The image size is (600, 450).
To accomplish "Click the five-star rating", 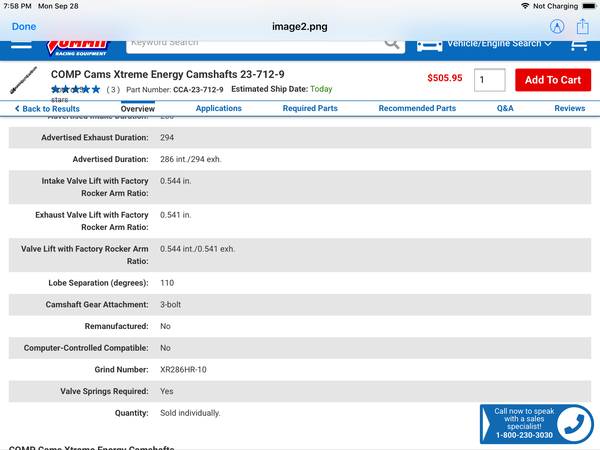I will coord(76,90).
